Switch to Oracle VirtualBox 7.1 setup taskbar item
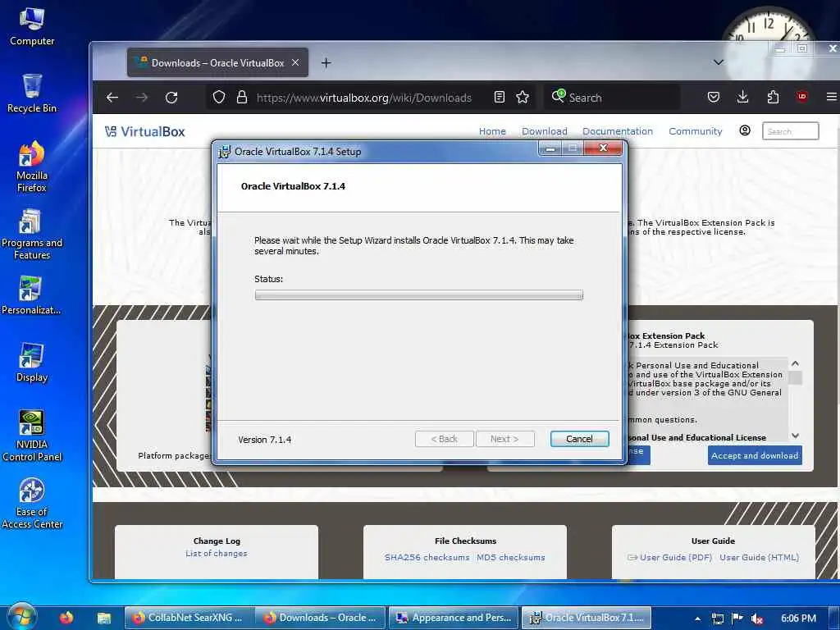Viewport: 840px width, 630px height. [587, 618]
